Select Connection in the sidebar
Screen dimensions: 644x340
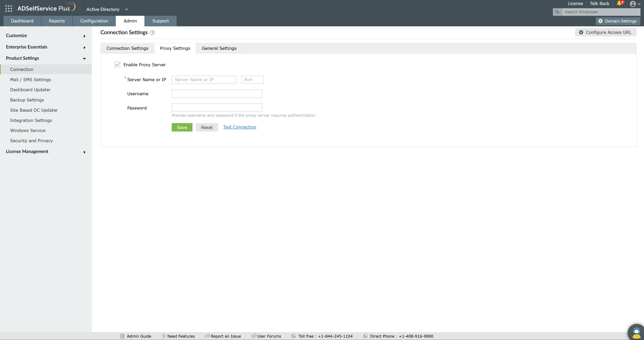pos(46,69)
